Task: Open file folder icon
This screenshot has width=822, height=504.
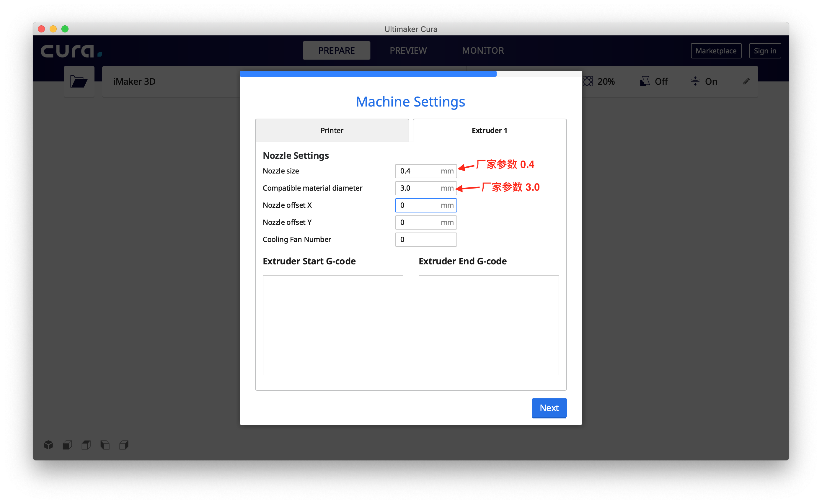Action: [79, 82]
